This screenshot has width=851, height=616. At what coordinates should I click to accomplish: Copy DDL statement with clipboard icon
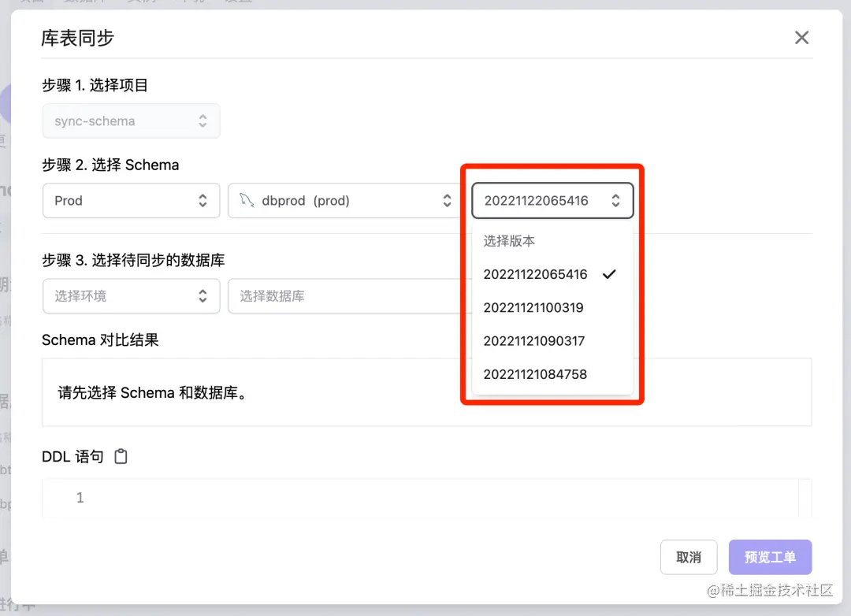pos(121,456)
